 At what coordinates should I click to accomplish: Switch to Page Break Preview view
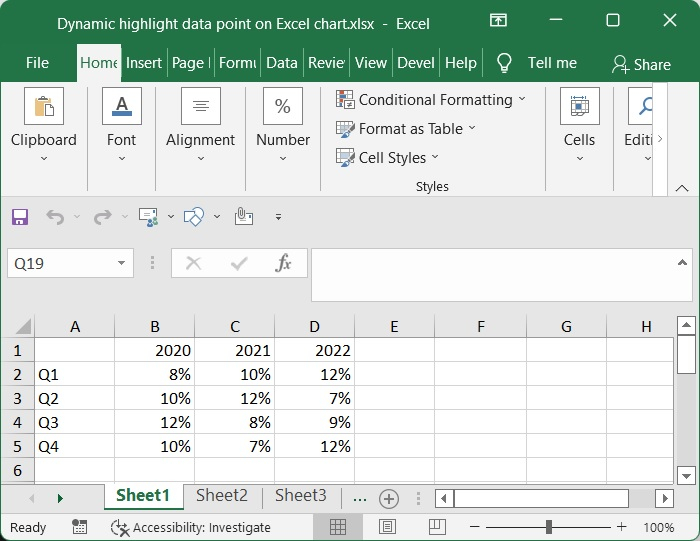point(435,527)
